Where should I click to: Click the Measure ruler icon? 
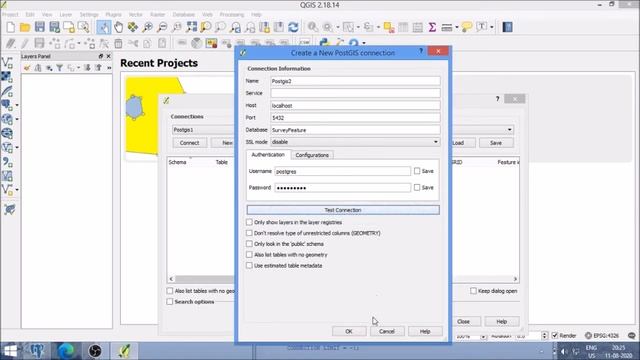(447, 27)
